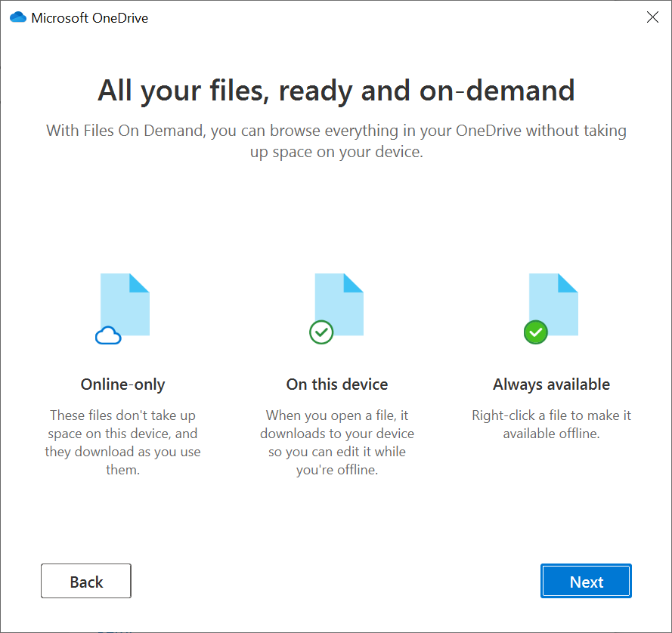Close the OneDrive setup window
The image size is (672, 633).
coord(652,17)
